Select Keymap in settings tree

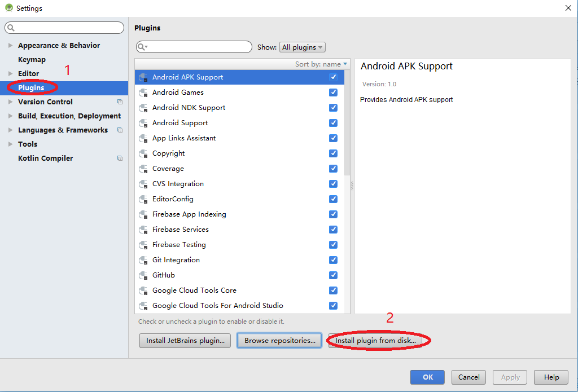32,59
